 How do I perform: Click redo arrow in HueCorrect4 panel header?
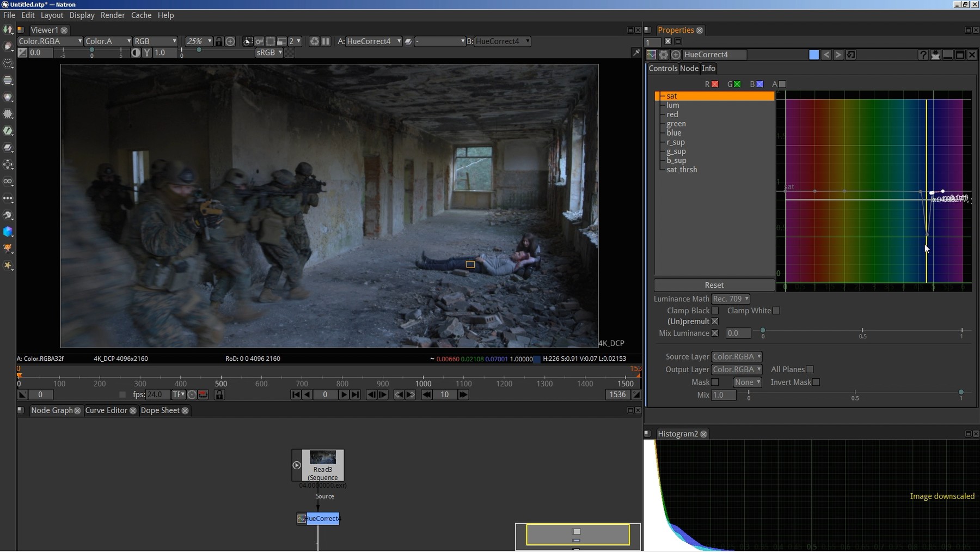coord(838,54)
